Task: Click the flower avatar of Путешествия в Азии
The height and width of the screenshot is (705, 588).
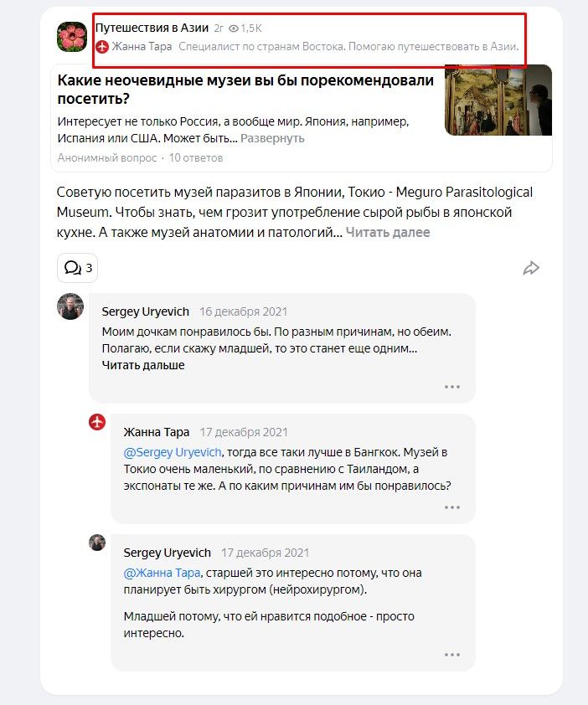Action: 72,37
